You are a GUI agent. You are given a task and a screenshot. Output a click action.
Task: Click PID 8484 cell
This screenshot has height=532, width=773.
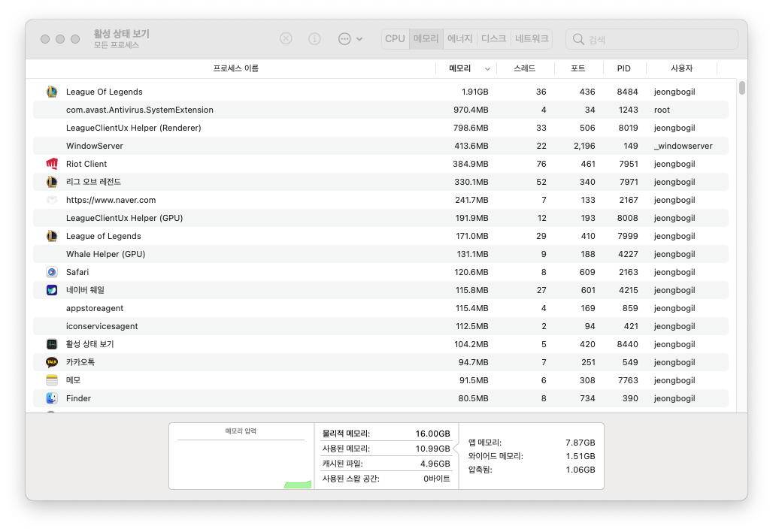[627, 92]
